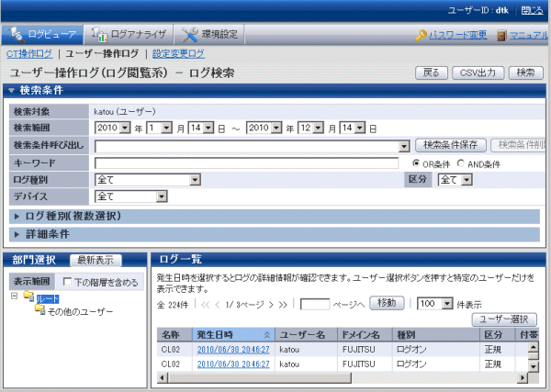Sort by 発生日時 column arrow icon

pyautogui.click(x=267, y=335)
